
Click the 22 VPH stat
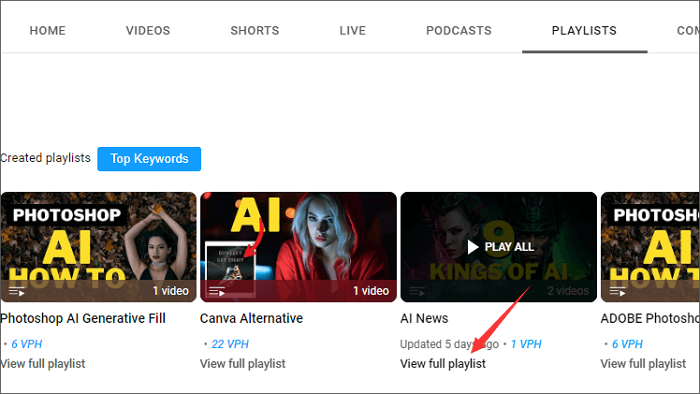[230, 344]
